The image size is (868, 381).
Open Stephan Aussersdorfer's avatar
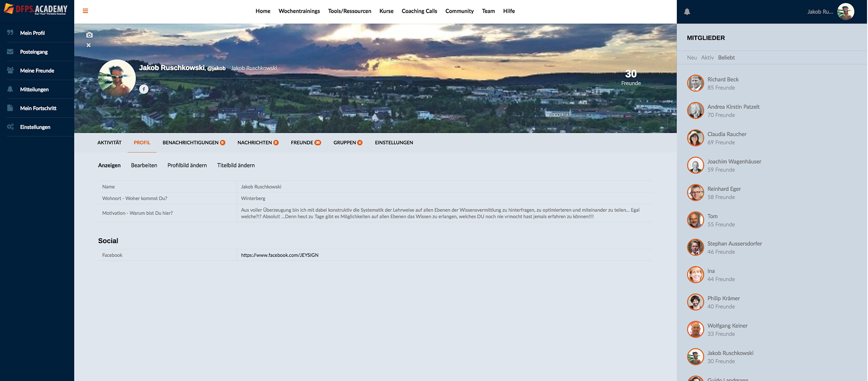[695, 247]
